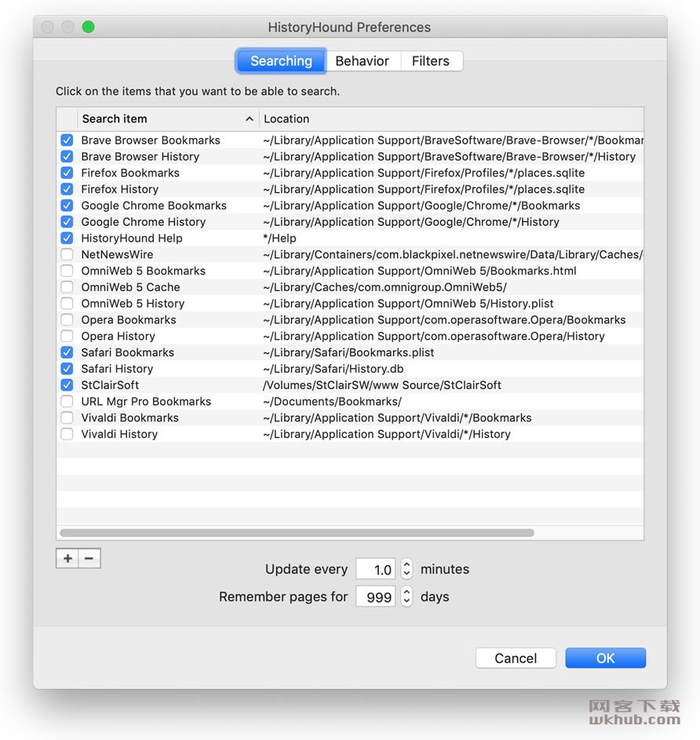Toggle the StClairSoft checkbox
The width and height of the screenshot is (700, 740).
67,385
